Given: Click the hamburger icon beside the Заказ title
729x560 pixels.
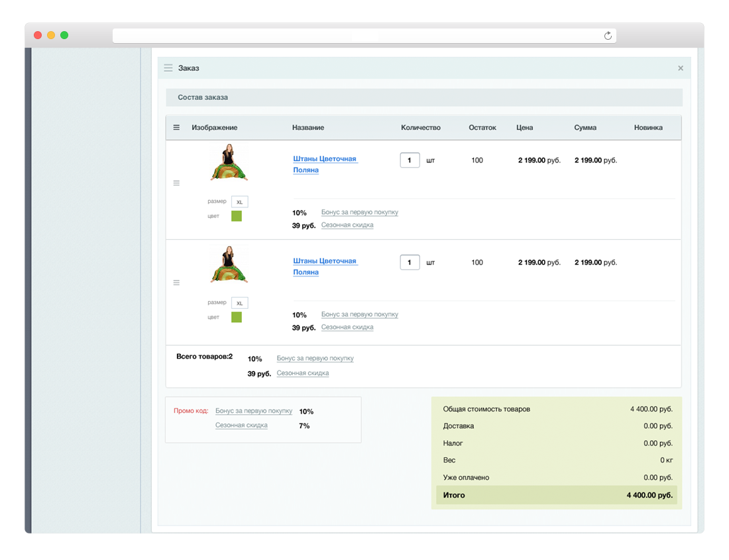Looking at the screenshot, I should click(168, 68).
